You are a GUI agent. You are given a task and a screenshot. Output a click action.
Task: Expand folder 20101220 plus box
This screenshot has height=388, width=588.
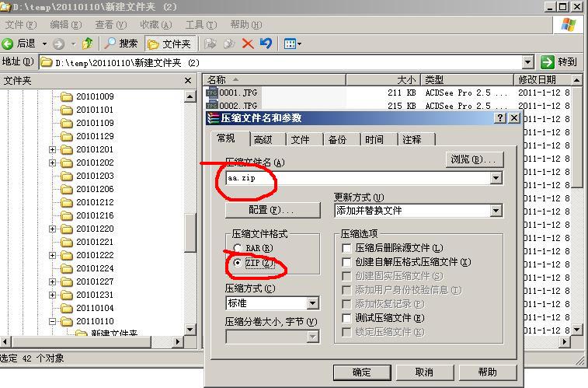tap(52, 229)
